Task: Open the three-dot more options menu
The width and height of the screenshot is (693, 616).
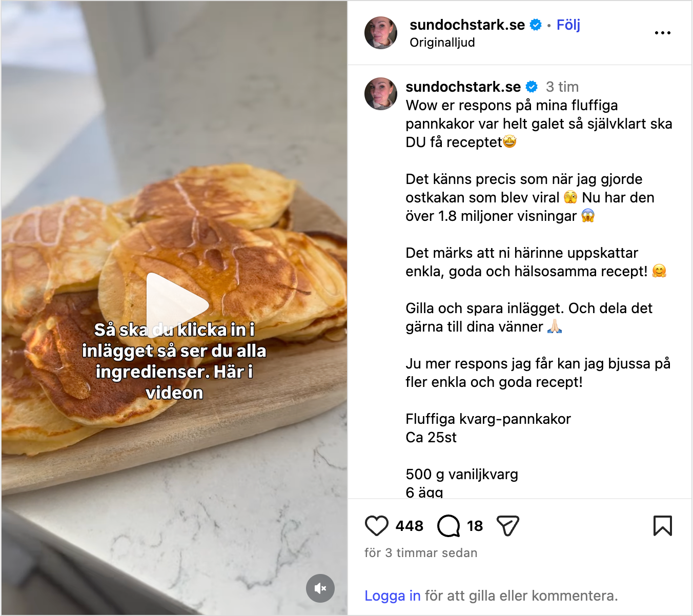Action: pos(662,33)
